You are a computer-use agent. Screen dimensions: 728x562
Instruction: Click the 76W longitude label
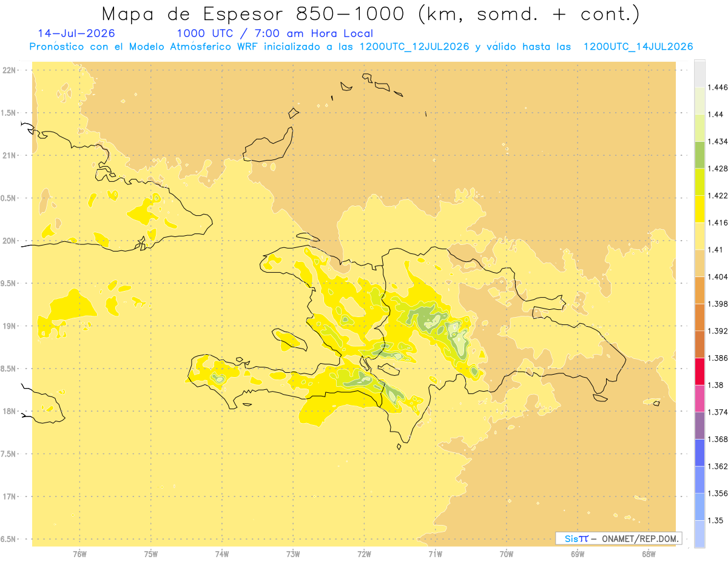(x=79, y=554)
